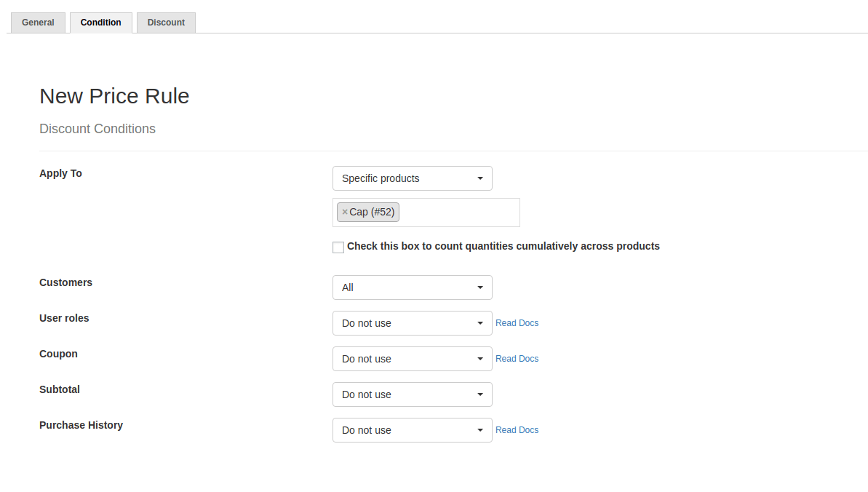Open the Apply To 'Specific products' dropdown
This screenshot has height=492, width=868.
click(412, 178)
